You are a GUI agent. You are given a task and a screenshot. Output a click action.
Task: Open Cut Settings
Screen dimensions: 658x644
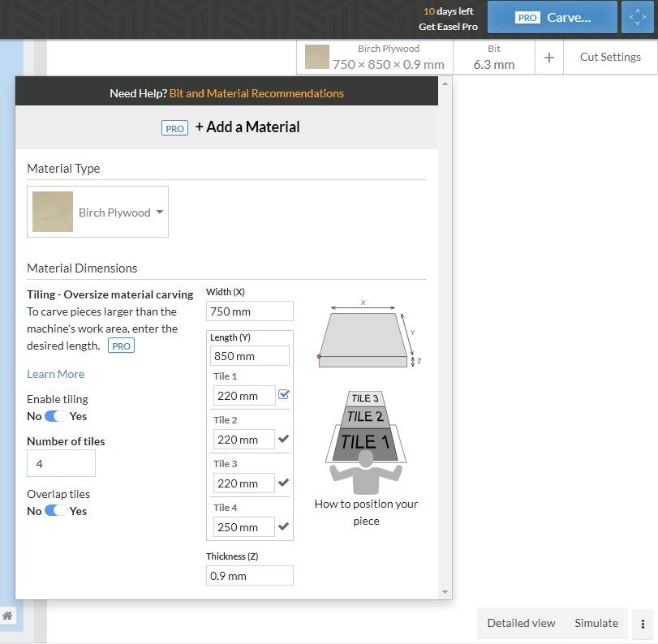610,57
